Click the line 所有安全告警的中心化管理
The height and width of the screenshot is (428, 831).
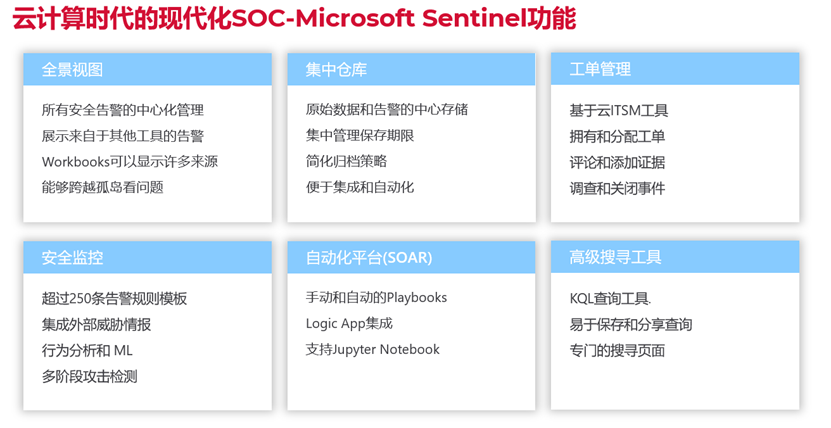click(123, 110)
